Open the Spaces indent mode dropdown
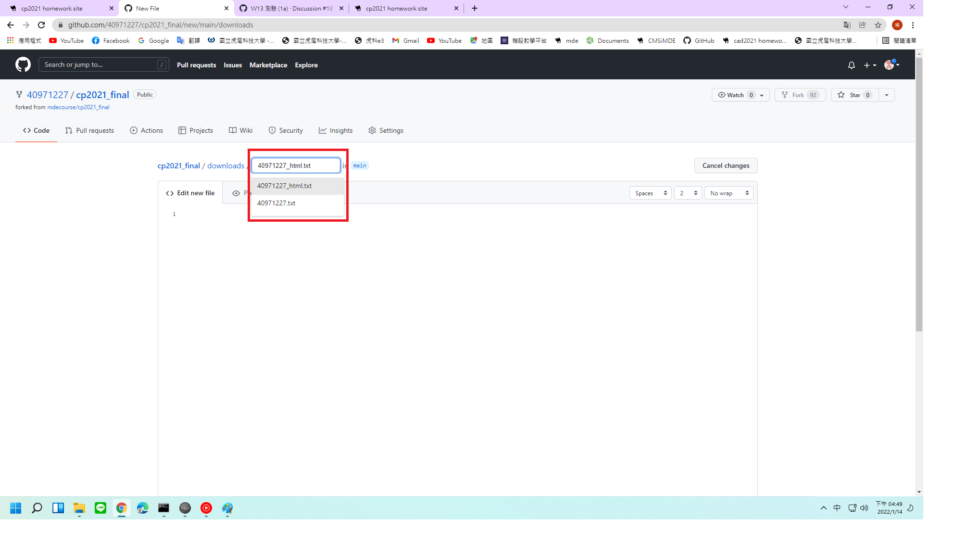 (x=650, y=193)
